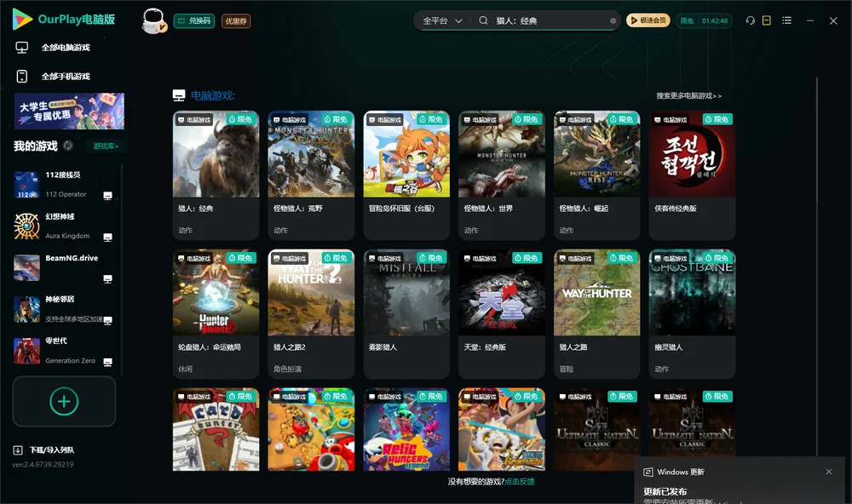Viewport: 852px width, 504px height.
Task: Open BeamNG.drive from my games
Action: (63, 267)
